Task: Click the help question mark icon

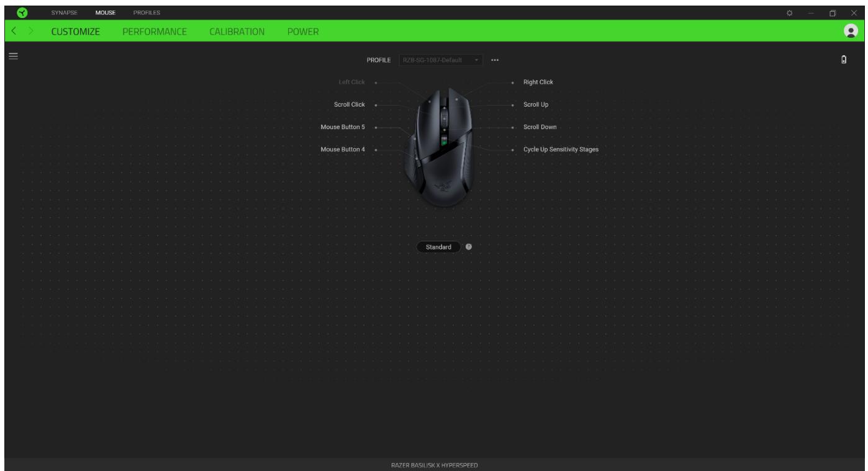Action: tap(468, 246)
